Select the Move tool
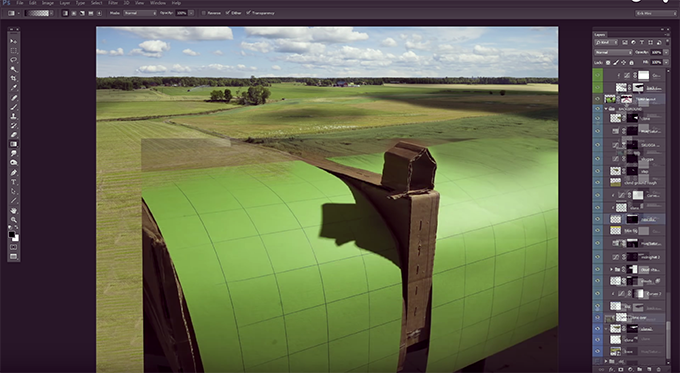This screenshot has width=680, height=373. tap(13, 41)
